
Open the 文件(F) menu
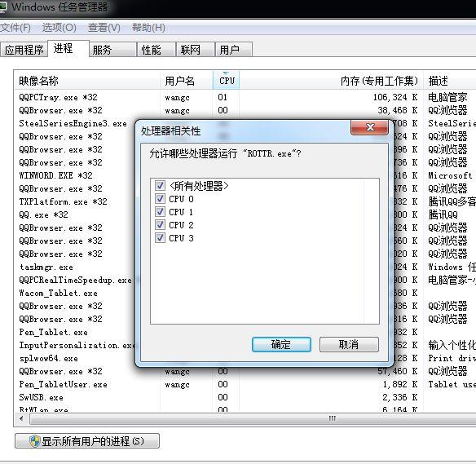coord(15,28)
